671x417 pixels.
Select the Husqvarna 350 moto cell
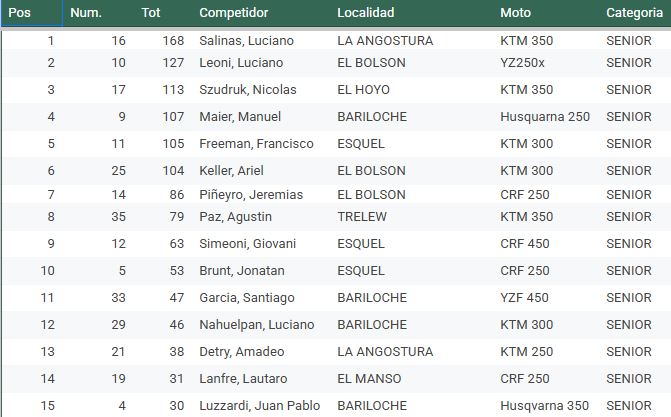click(546, 406)
